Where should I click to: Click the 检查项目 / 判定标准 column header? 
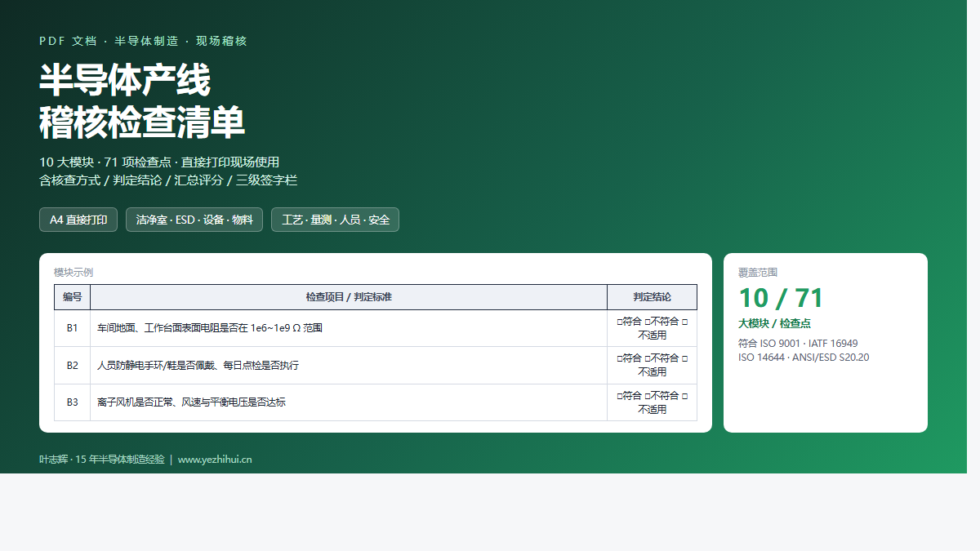(349, 297)
